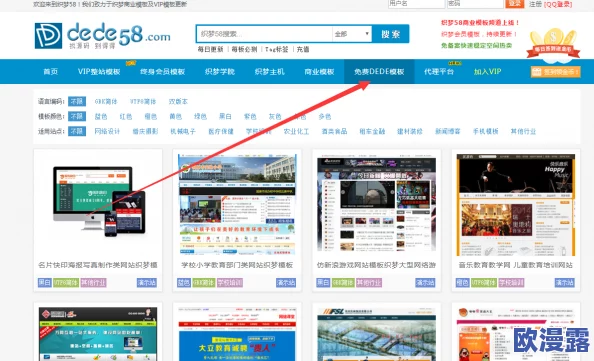The width and height of the screenshot is (594, 361).
Task: Filter by 其他行业 site type
Action: [523, 131]
